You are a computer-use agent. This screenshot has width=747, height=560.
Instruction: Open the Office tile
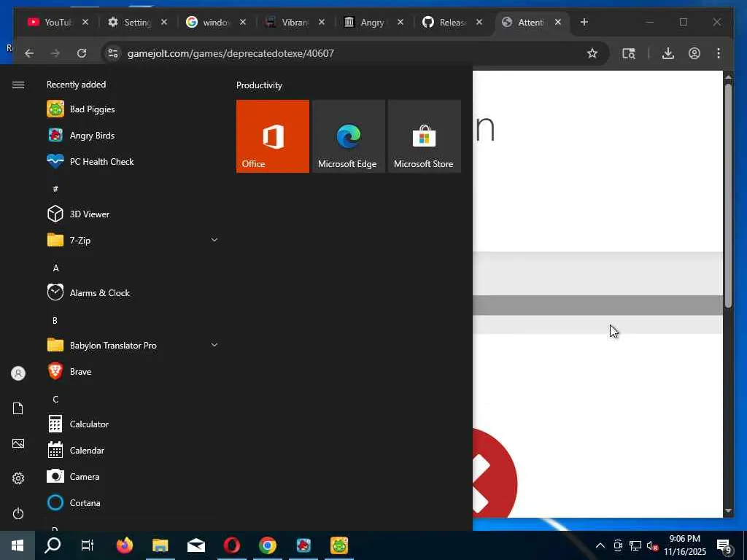click(273, 136)
